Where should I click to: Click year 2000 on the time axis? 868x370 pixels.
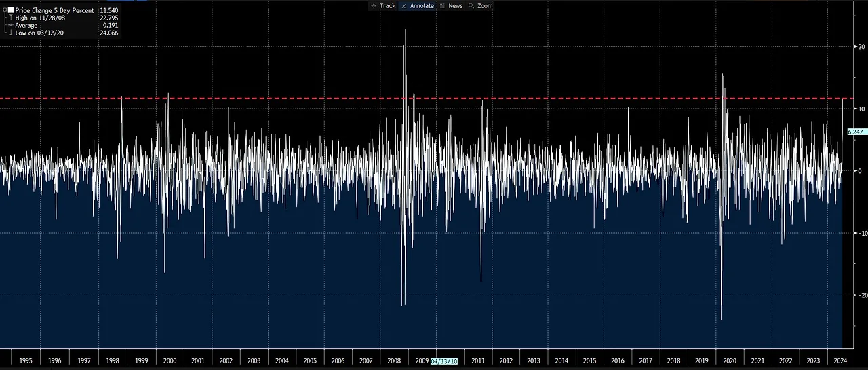point(170,361)
